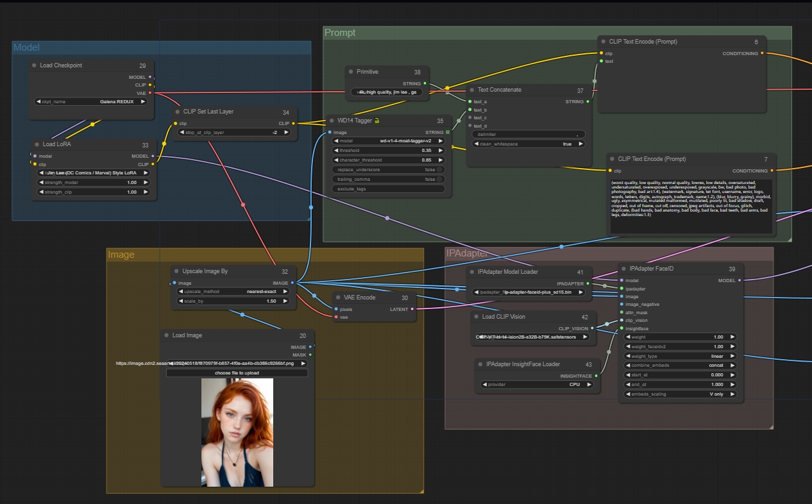
Task: Click the Image group's bottom-right resize handle
Action: (421, 491)
